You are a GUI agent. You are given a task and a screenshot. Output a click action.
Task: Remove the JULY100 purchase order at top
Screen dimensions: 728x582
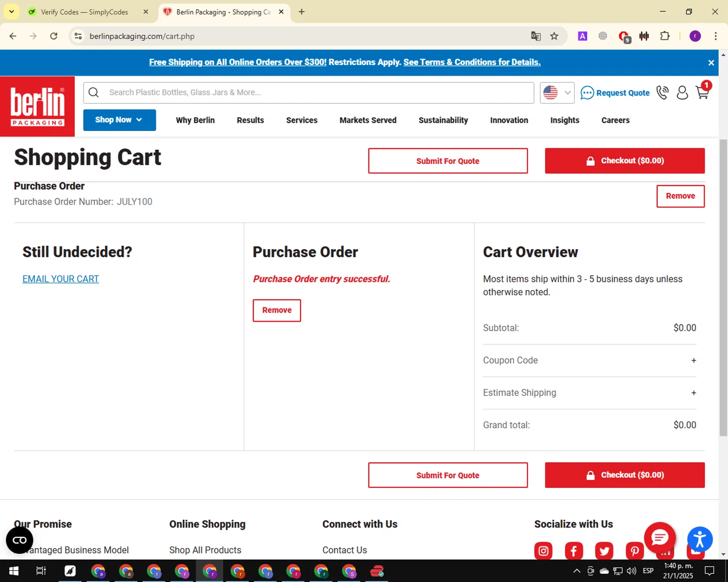click(680, 196)
